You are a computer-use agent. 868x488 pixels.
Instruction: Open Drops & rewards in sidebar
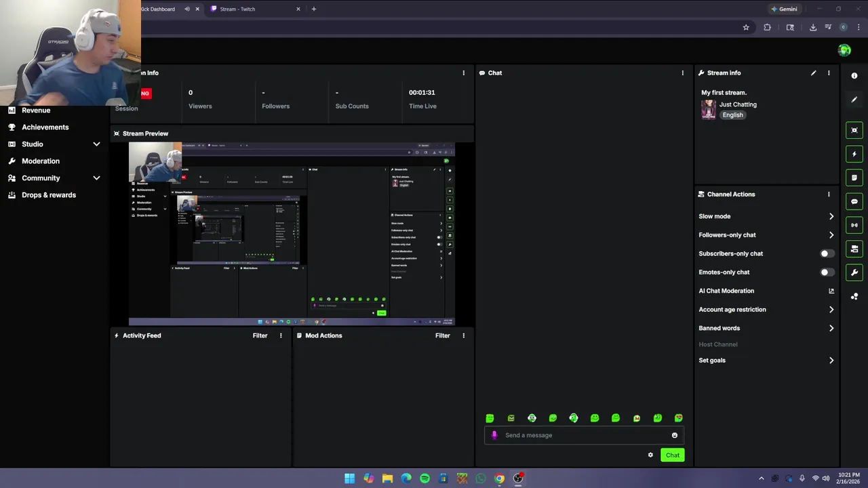coord(49,195)
